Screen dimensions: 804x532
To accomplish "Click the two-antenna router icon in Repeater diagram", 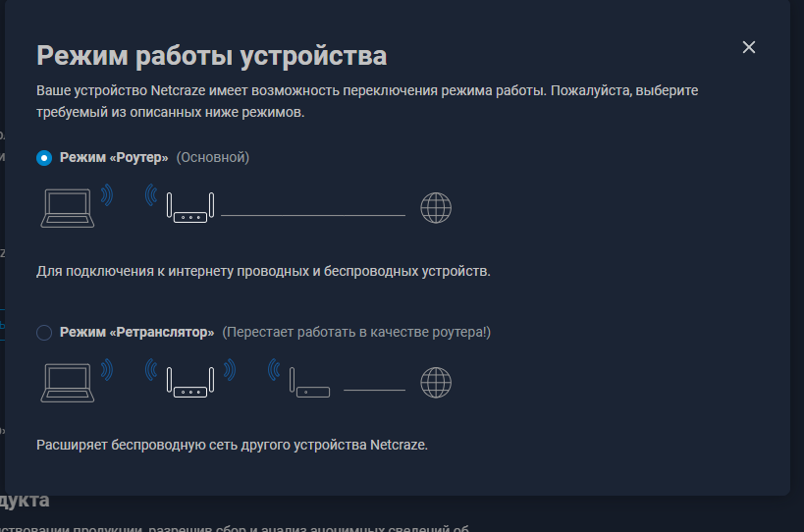I will pos(190,383).
